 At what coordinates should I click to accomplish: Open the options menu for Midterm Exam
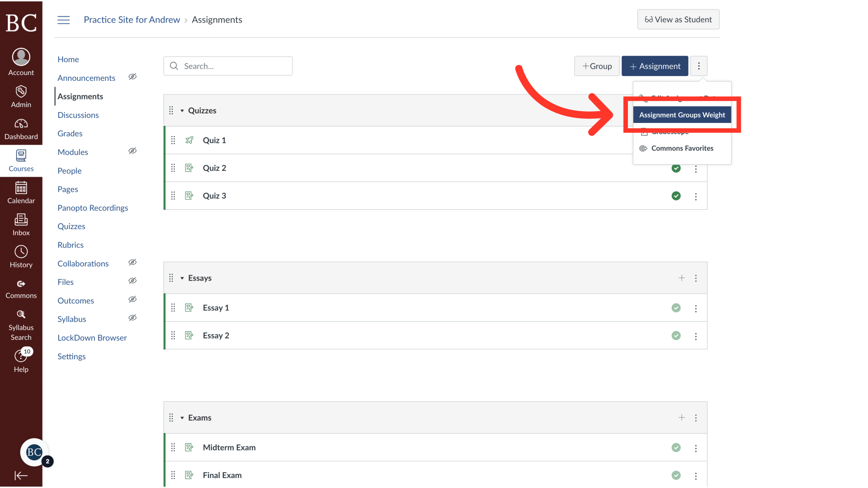click(x=696, y=447)
